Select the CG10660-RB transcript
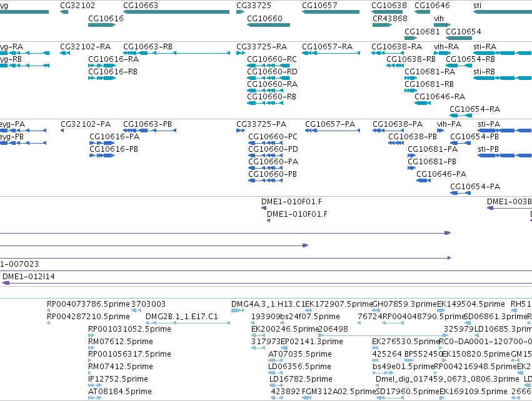 [265, 103]
